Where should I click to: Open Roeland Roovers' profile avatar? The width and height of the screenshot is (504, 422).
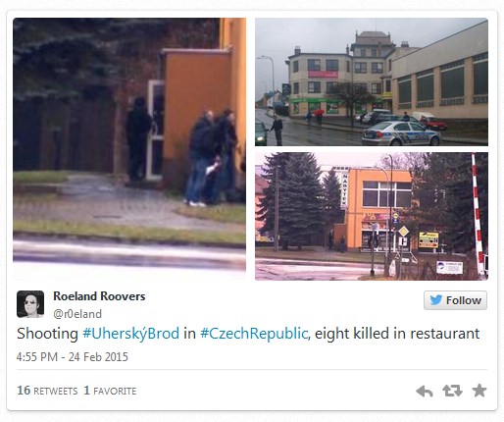30,304
